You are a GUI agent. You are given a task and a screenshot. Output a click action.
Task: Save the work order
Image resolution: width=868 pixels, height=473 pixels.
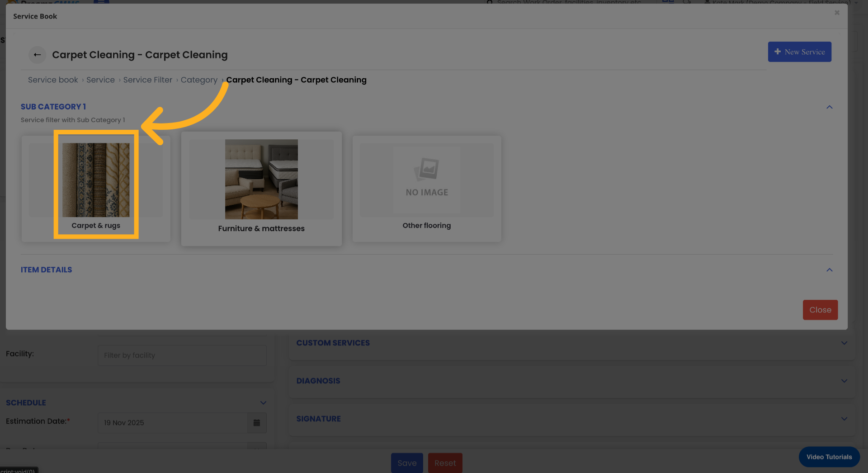coord(406,463)
